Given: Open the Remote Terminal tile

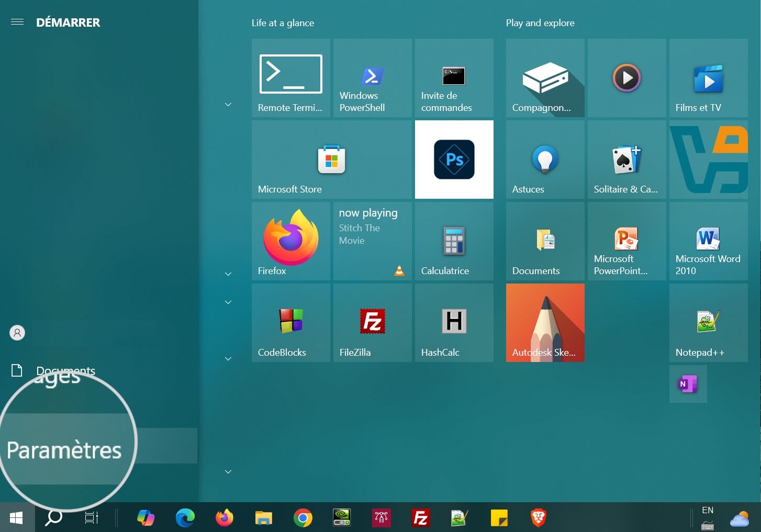Looking at the screenshot, I should click(x=291, y=78).
